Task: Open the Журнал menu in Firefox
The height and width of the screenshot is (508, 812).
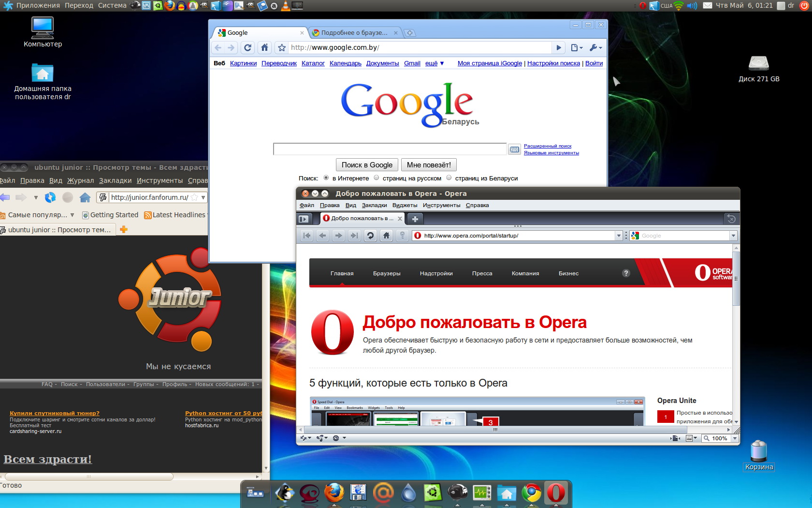Action: tap(81, 180)
